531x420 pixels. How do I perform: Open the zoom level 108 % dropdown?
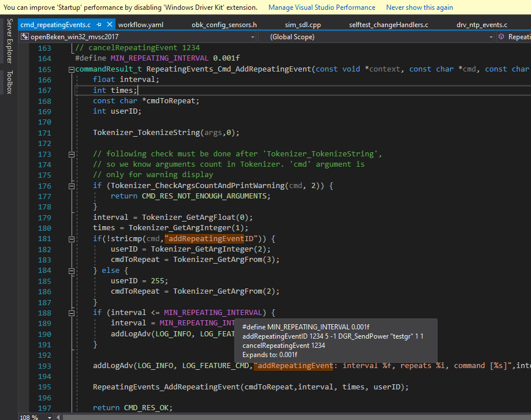tap(50, 418)
